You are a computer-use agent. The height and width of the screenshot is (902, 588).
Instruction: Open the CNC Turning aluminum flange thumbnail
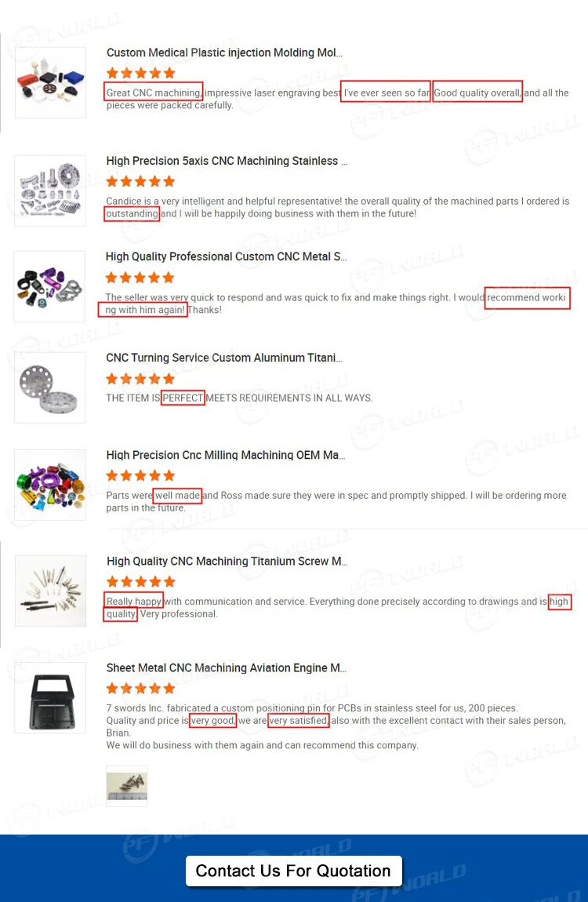click(50, 387)
